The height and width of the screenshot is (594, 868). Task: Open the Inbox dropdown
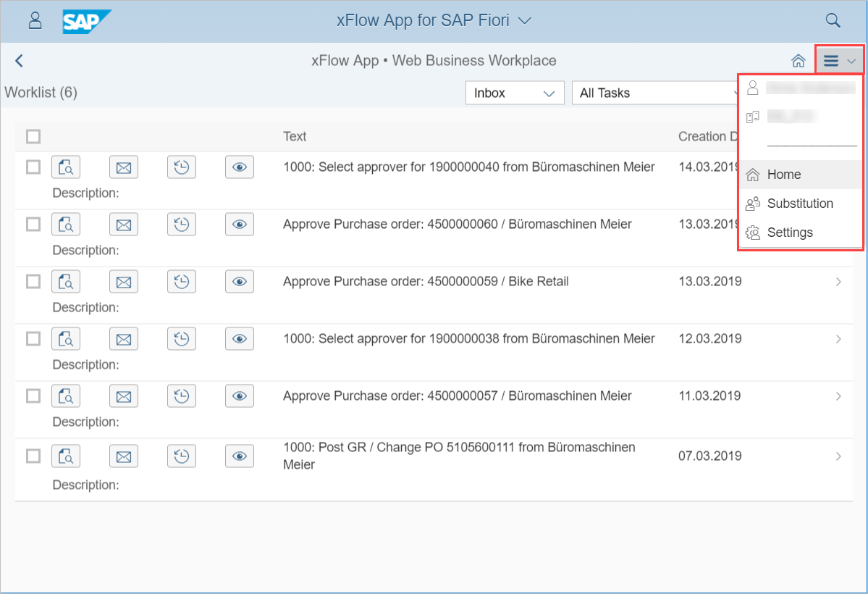tap(514, 93)
